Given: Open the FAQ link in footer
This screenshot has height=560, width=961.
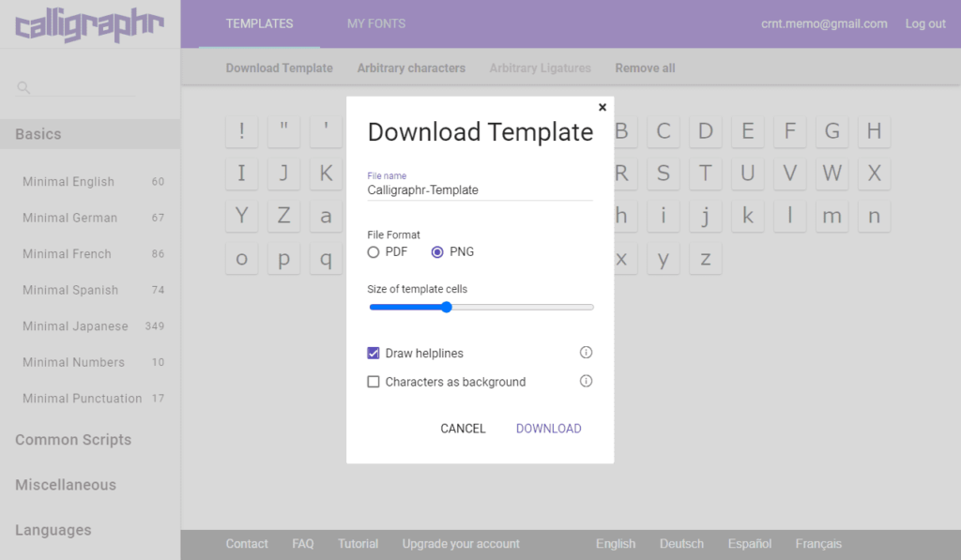Looking at the screenshot, I should point(303,543).
